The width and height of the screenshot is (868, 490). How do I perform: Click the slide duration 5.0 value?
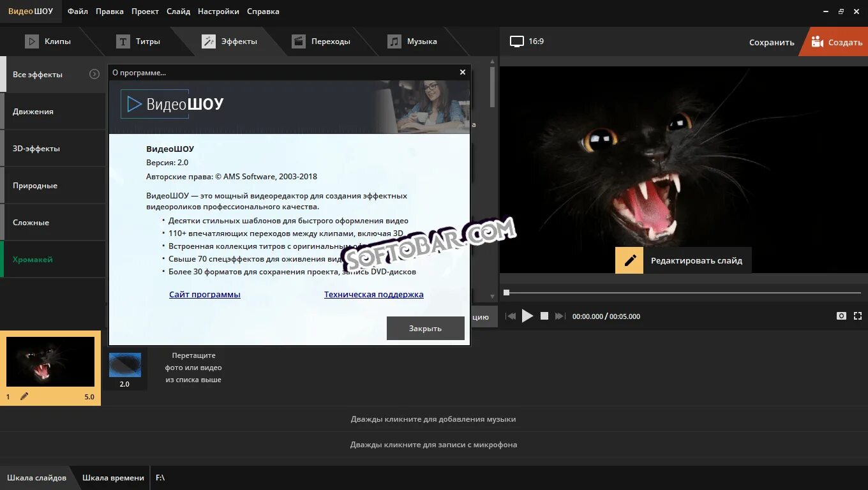89,397
